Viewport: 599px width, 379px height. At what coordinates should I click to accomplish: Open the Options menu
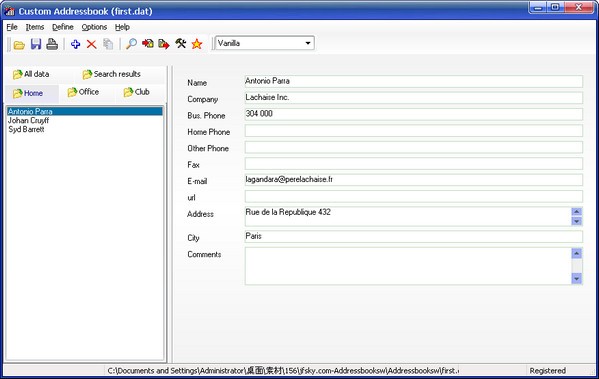pos(94,27)
